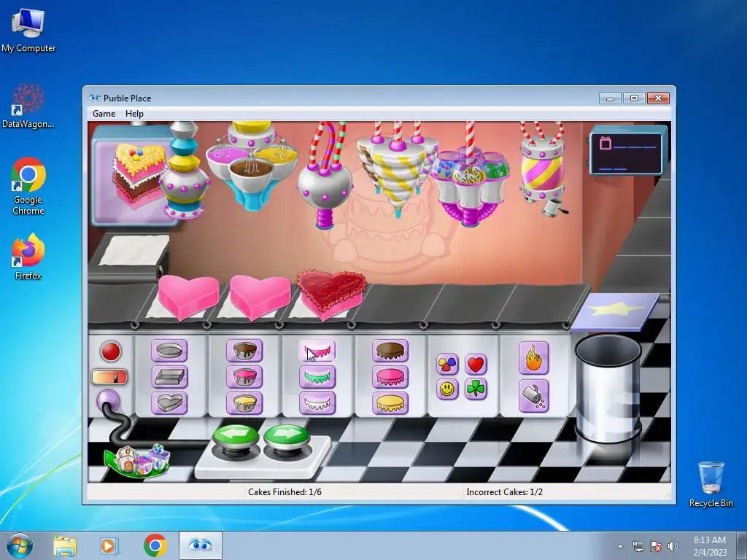
Task: Move conveyor belt right with green arrow
Action: coord(287,437)
